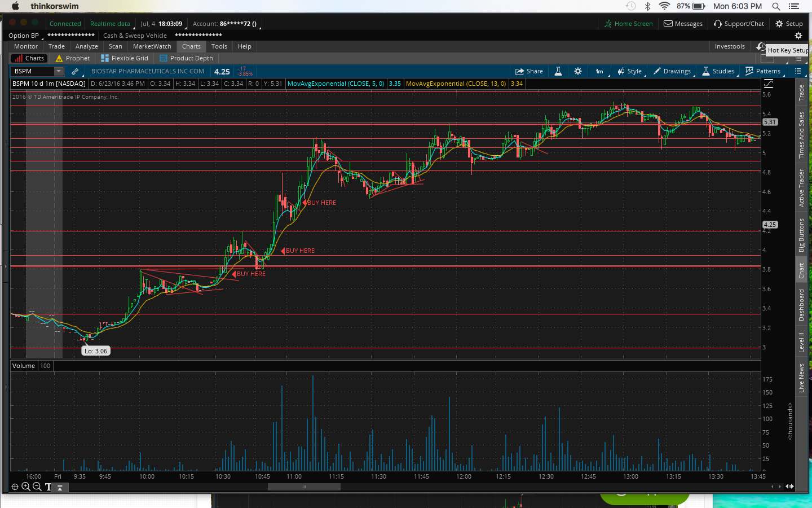
Task: Select the Chart sidebar tab
Action: [x=801, y=270]
